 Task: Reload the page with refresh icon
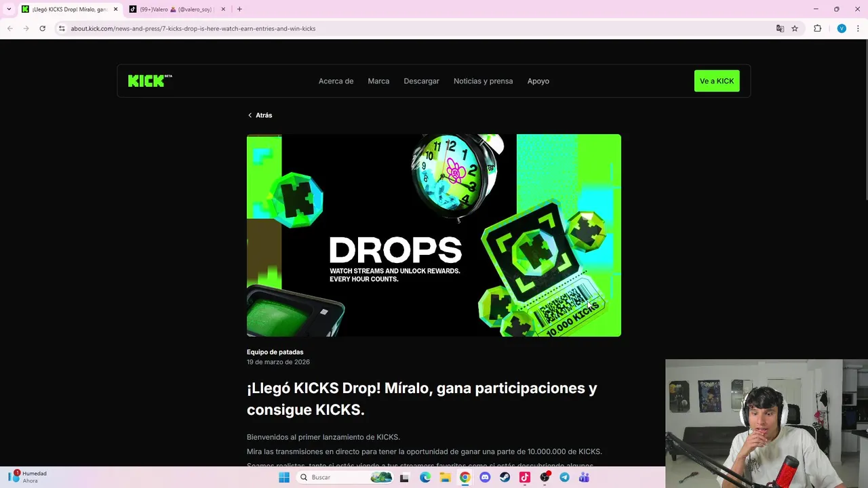coord(42,28)
